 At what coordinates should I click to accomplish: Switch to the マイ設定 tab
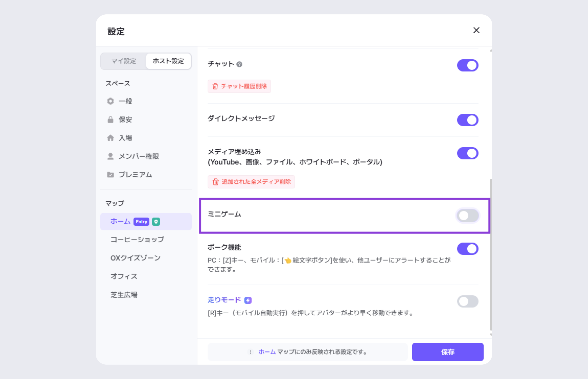pos(124,61)
